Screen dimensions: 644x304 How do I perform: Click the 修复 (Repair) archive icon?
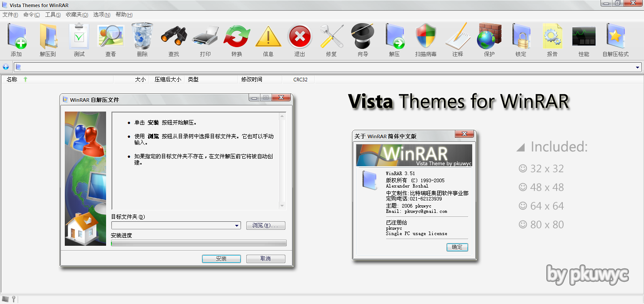tap(331, 40)
